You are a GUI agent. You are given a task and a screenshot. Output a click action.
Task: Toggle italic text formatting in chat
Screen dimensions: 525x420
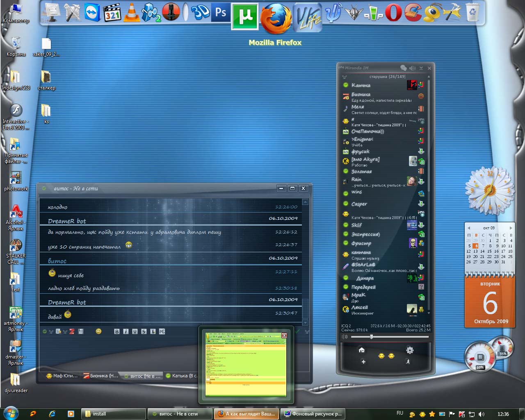pyautogui.click(x=126, y=331)
